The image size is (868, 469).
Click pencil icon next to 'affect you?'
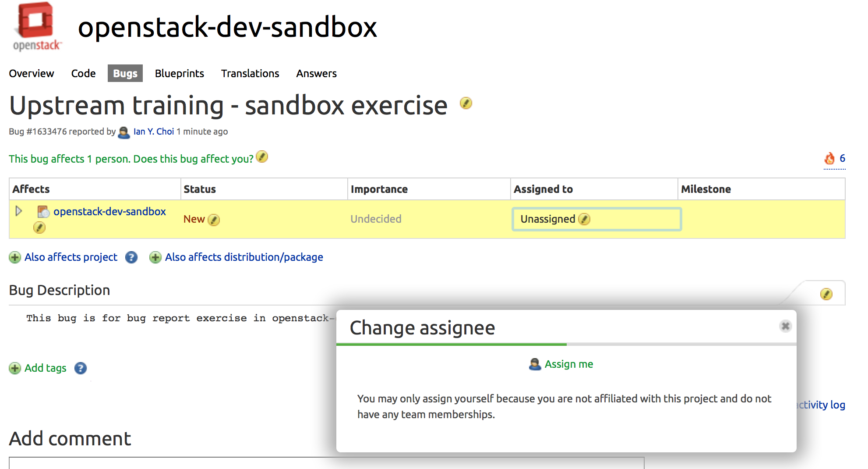pos(262,157)
